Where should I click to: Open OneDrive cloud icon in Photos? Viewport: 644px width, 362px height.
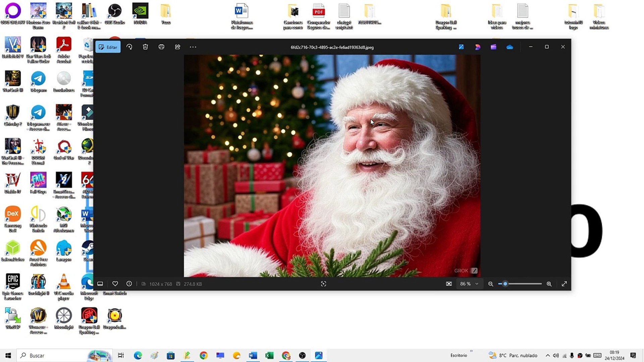[509, 47]
